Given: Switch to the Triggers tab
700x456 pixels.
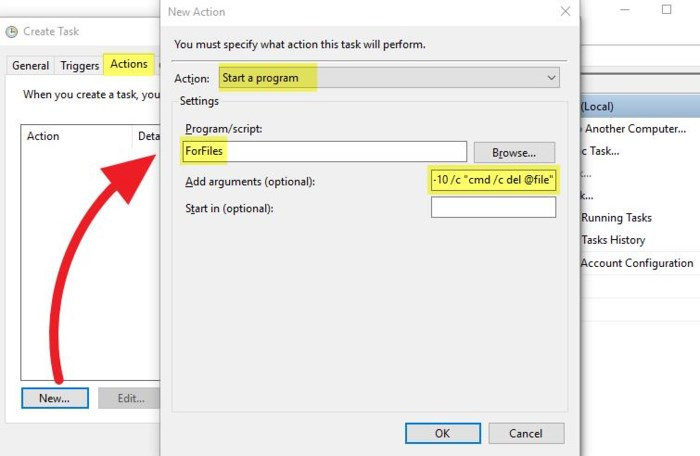Looking at the screenshot, I should pyautogui.click(x=79, y=66).
